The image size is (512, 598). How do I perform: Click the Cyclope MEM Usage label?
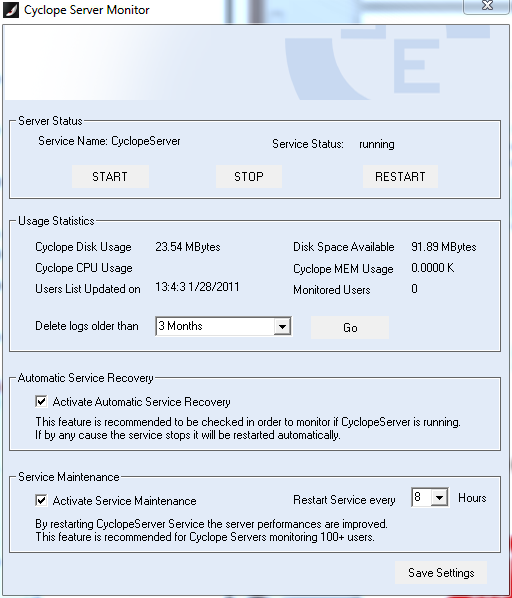(x=343, y=269)
